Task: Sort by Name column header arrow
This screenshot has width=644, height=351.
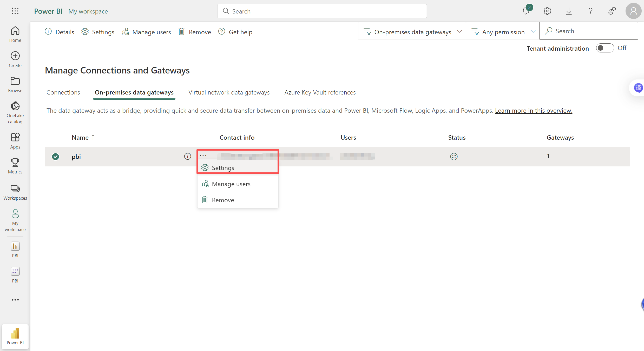Action: point(93,137)
